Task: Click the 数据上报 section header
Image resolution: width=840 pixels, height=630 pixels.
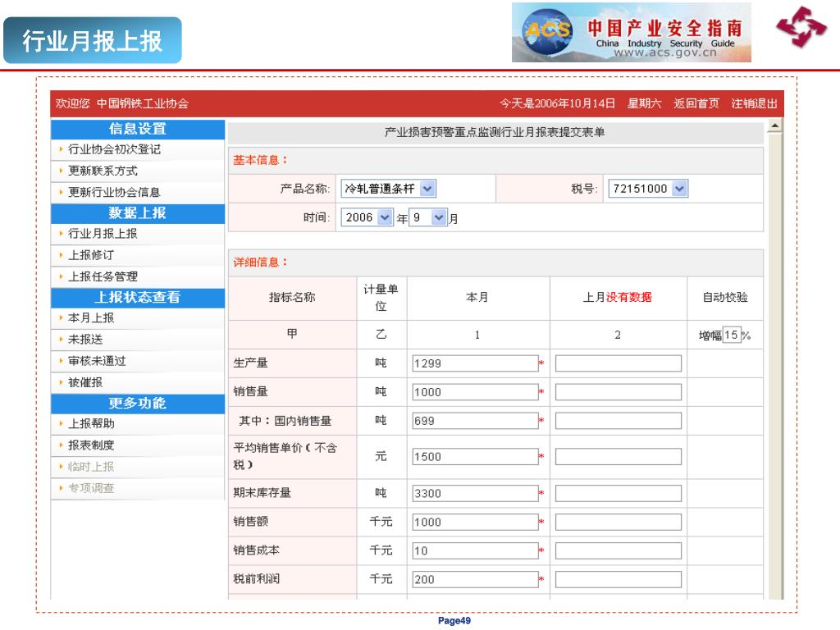Action: (138, 213)
